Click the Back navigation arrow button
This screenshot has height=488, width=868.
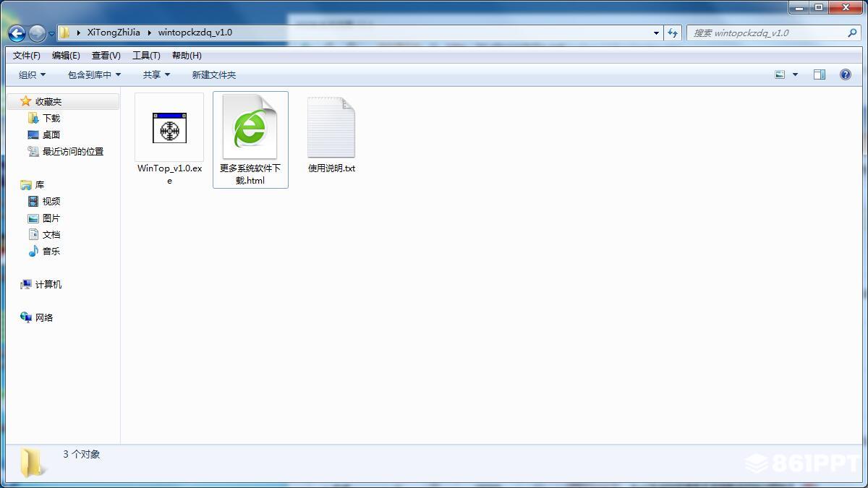[x=17, y=33]
